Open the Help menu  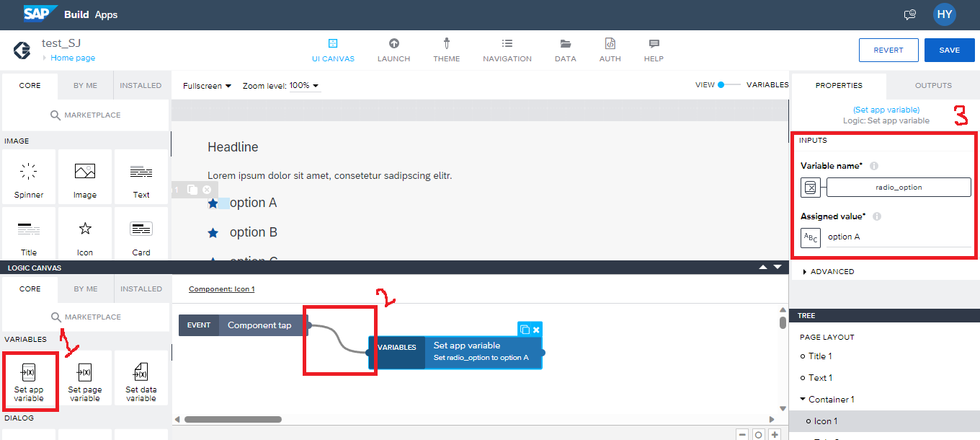[654, 50]
